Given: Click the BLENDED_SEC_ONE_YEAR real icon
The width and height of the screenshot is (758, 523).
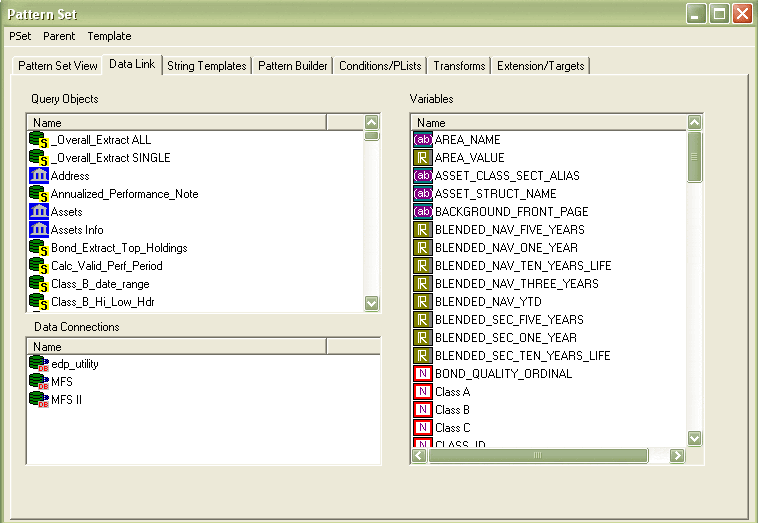Looking at the screenshot, I should [423, 338].
